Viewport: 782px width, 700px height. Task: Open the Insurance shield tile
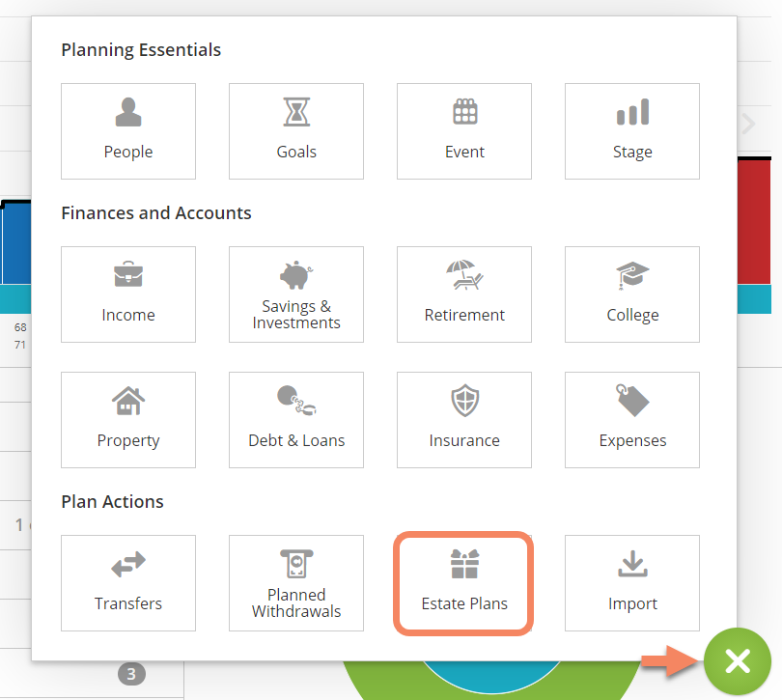click(x=464, y=420)
